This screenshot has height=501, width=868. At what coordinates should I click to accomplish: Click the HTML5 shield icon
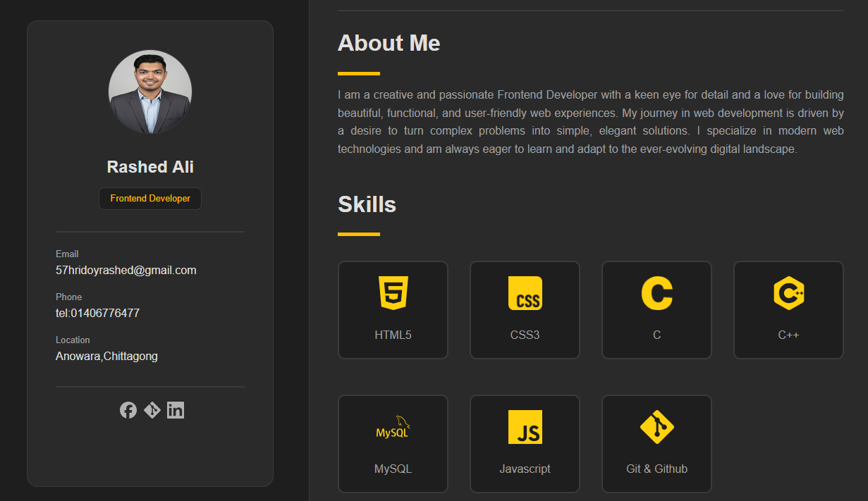[x=393, y=293]
